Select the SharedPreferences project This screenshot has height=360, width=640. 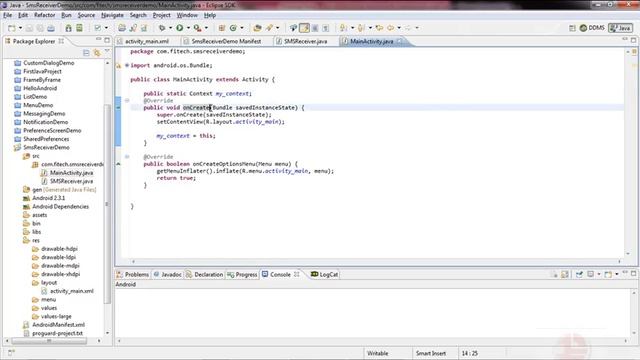coord(46,139)
